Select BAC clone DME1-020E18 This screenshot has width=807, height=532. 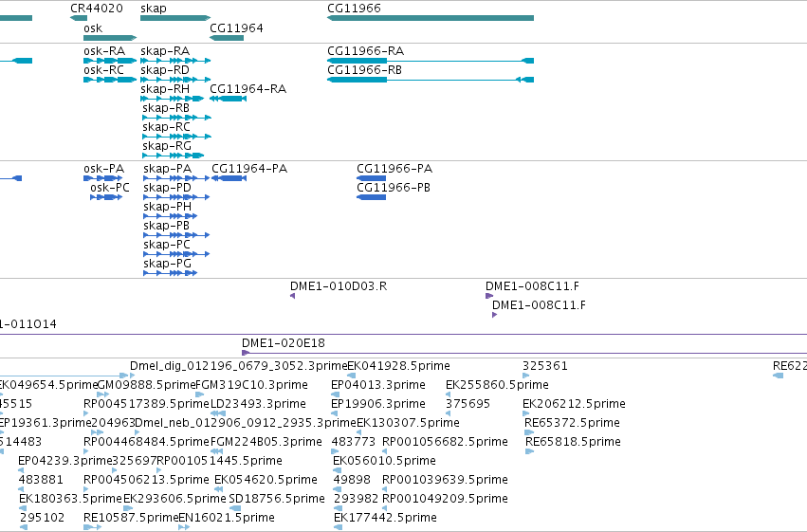point(523,353)
